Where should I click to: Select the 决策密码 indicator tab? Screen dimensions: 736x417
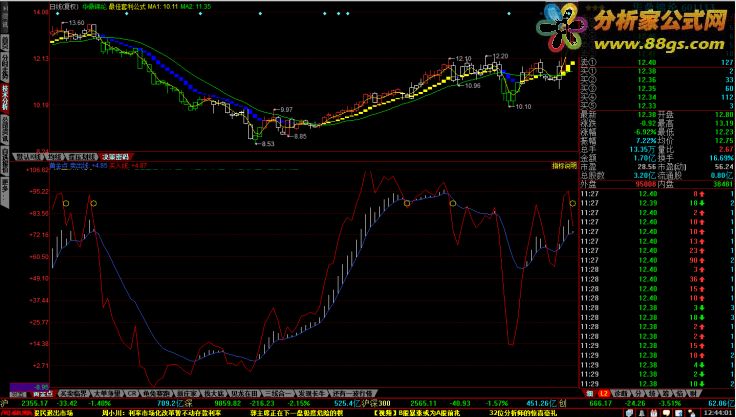[116, 156]
